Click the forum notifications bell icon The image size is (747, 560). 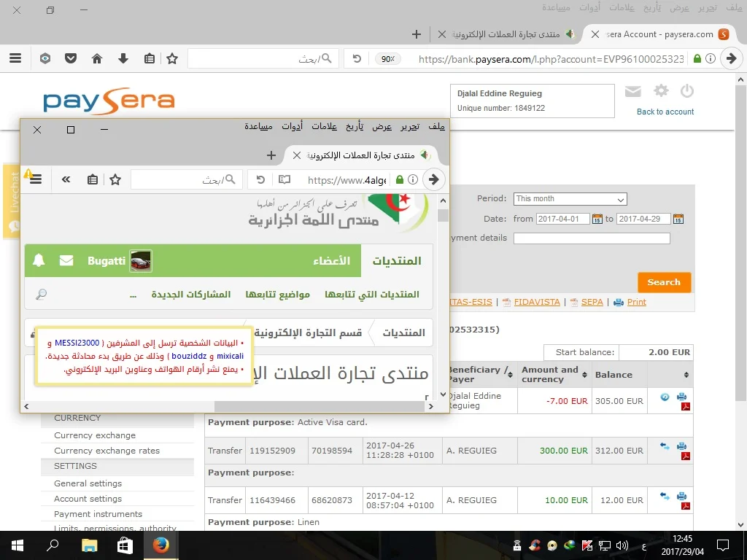click(x=39, y=260)
